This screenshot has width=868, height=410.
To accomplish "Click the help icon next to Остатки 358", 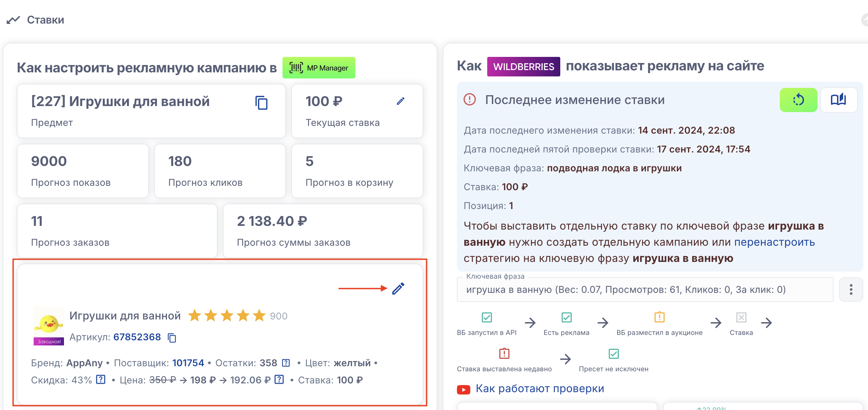I will 286,363.
